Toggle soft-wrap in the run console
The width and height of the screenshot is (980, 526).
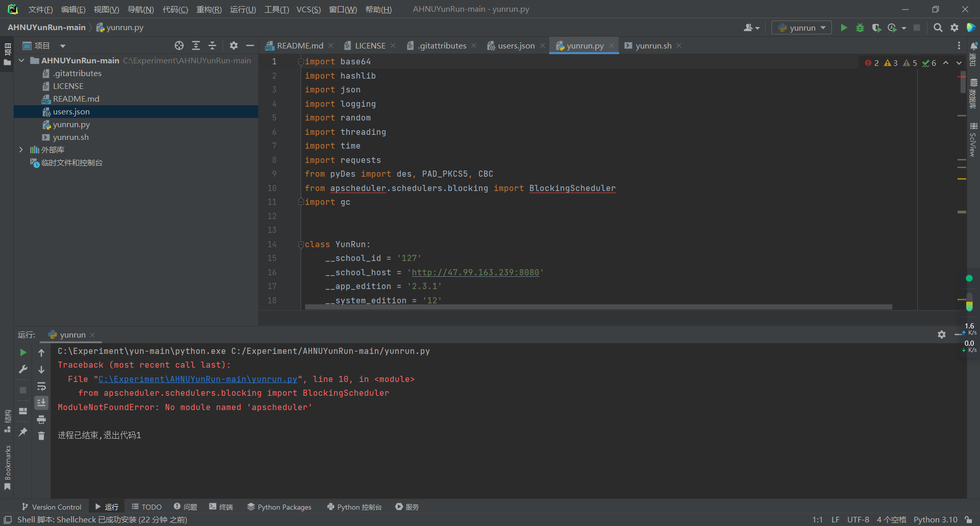coord(42,387)
